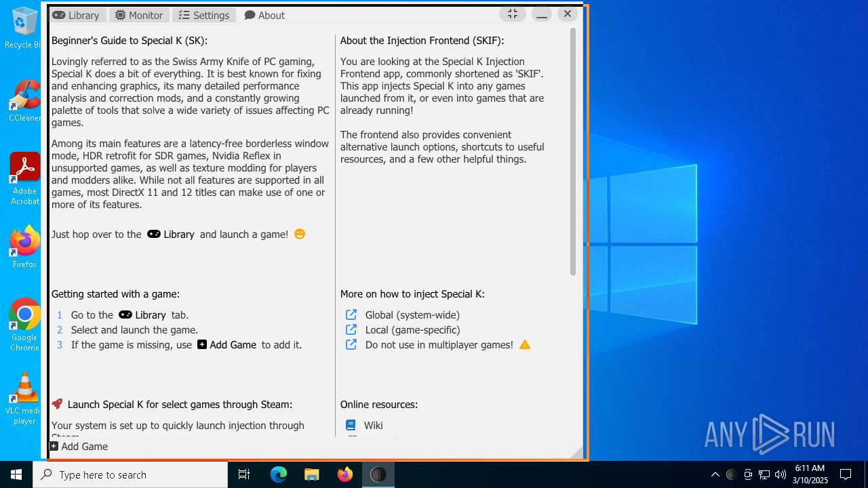868x488 pixels.
Task: Click the smiley emoji icon
Action: (300, 234)
